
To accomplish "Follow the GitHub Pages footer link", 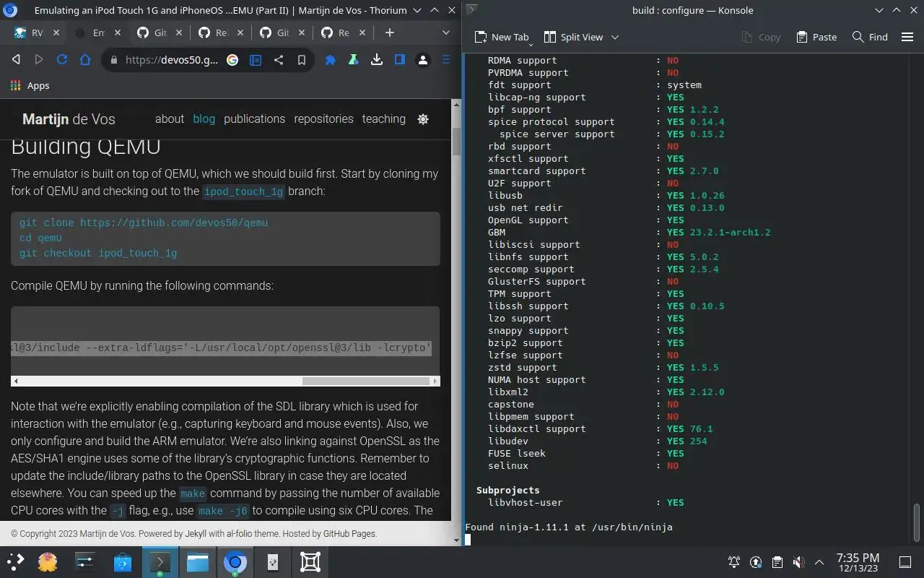I will (x=349, y=534).
